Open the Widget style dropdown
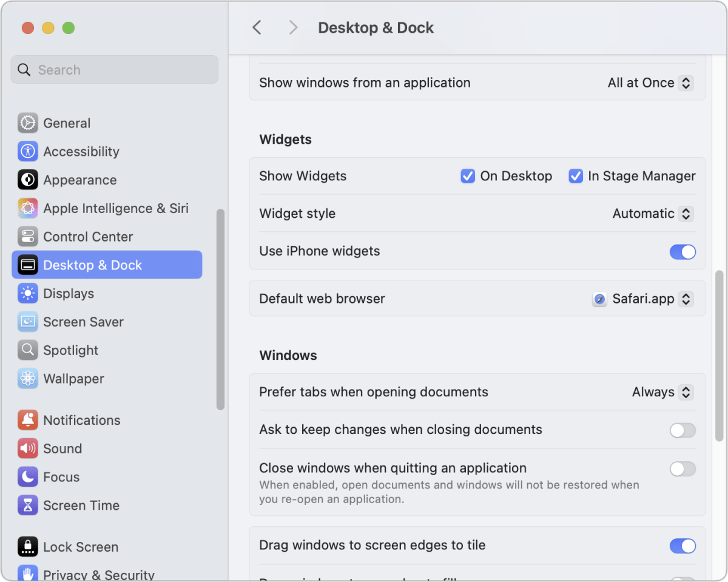The height and width of the screenshot is (582, 728). 686,214
